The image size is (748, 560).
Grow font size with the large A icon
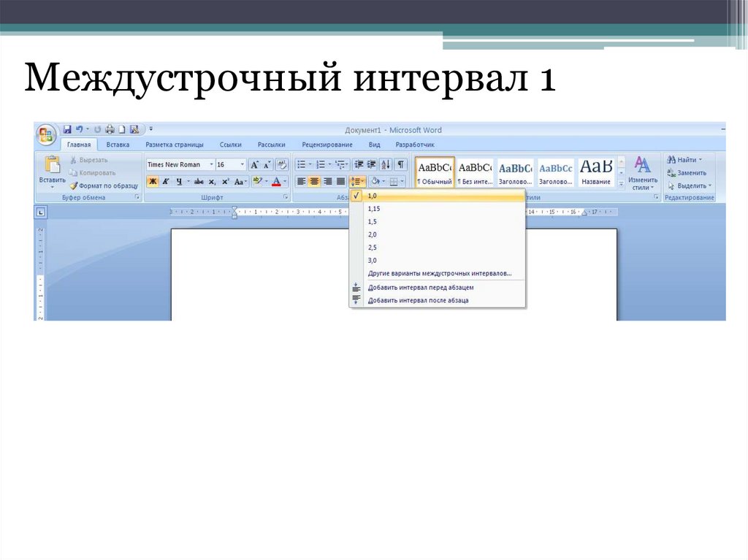[x=255, y=165]
